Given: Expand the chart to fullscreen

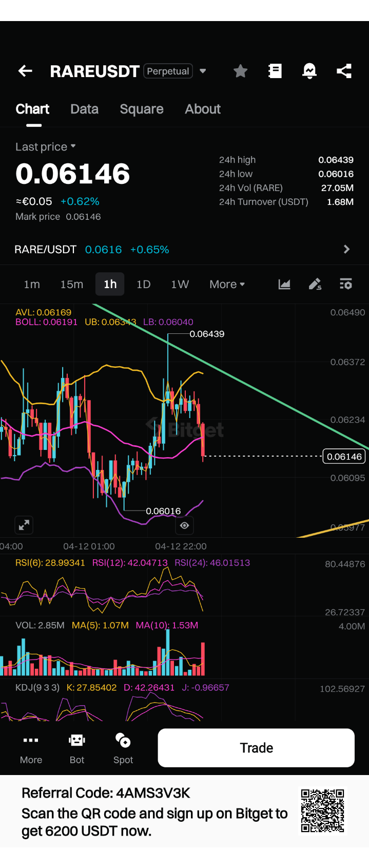Looking at the screenshot, I should click(24, 525).
